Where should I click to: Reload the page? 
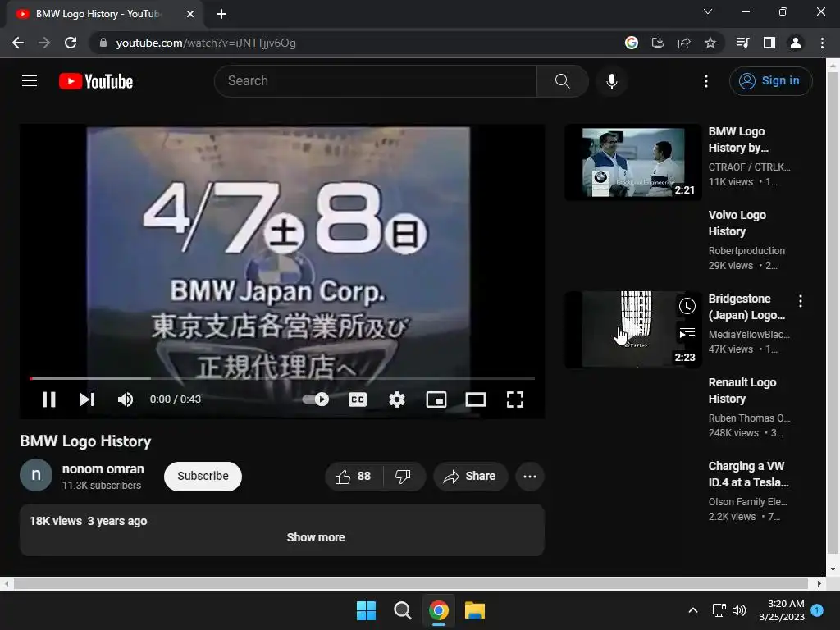click(x=71, y=43)
